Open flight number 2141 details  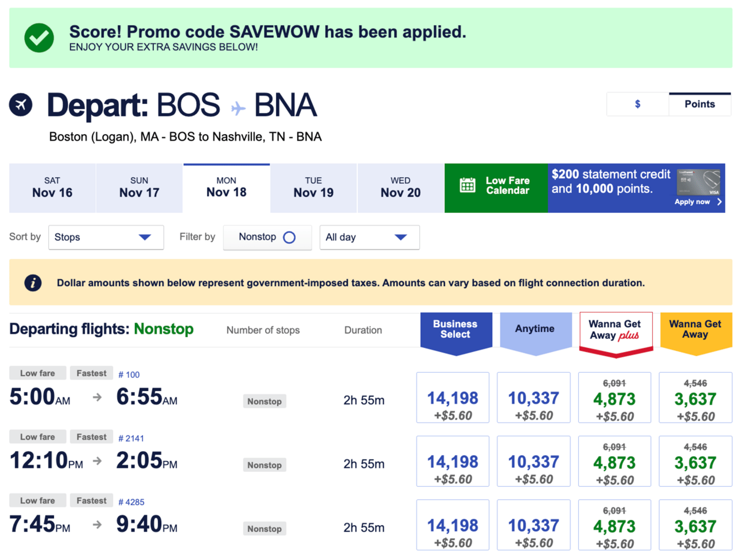[x=131, y=439]
